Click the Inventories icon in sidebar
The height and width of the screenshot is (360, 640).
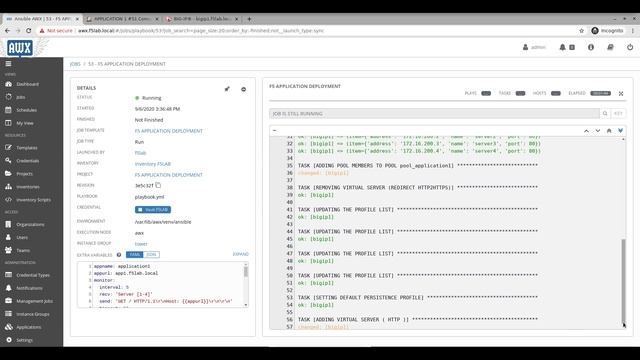click(9, 187)
